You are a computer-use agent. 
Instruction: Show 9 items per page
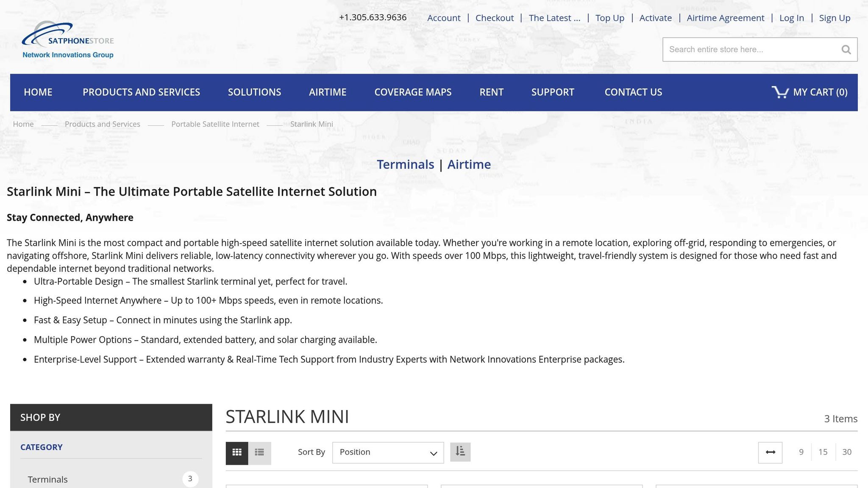pyautogui.click(x=801, y=452)
